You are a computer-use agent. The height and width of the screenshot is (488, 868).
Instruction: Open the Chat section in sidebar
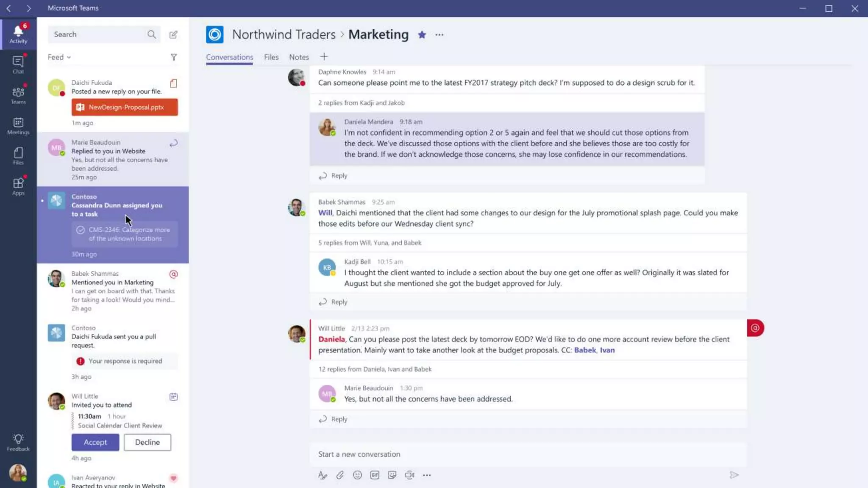(18, 64)
